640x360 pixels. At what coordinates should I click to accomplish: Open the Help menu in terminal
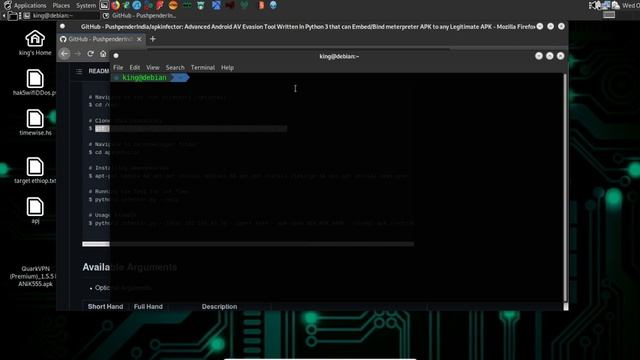click(227, 67)
